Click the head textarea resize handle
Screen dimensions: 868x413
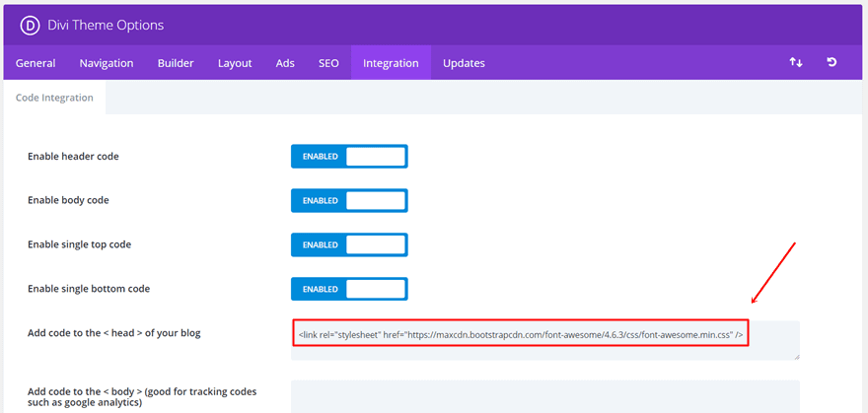pyautogui.click(x=795, y=355)
